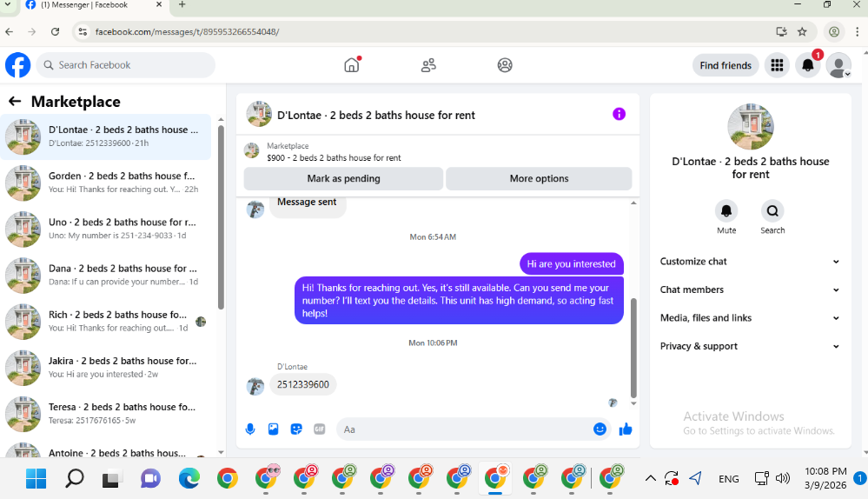The width and height of the screenshot is (868, 499).
Task: Open the ENG language indicator
Action: 728,478
